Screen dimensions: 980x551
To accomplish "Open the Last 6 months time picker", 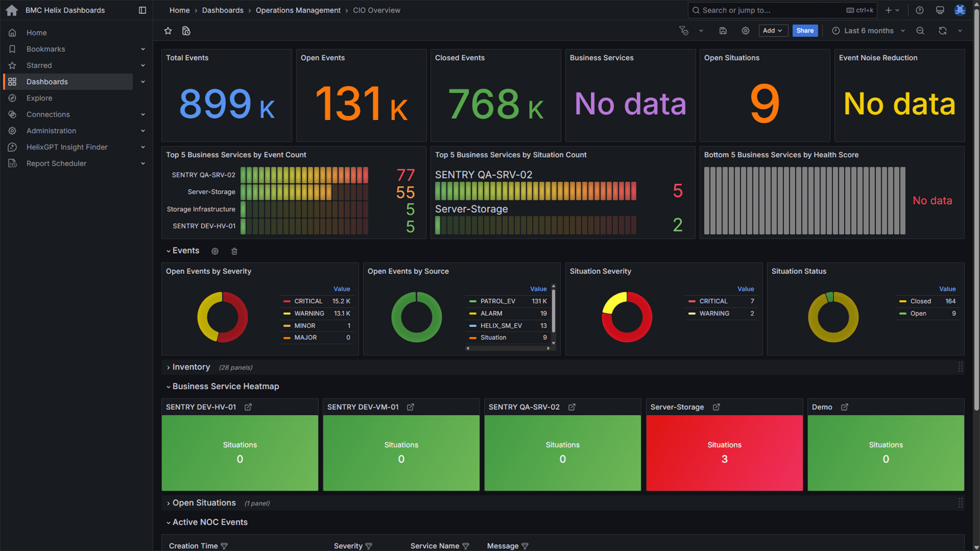I will tap(868, 31).
